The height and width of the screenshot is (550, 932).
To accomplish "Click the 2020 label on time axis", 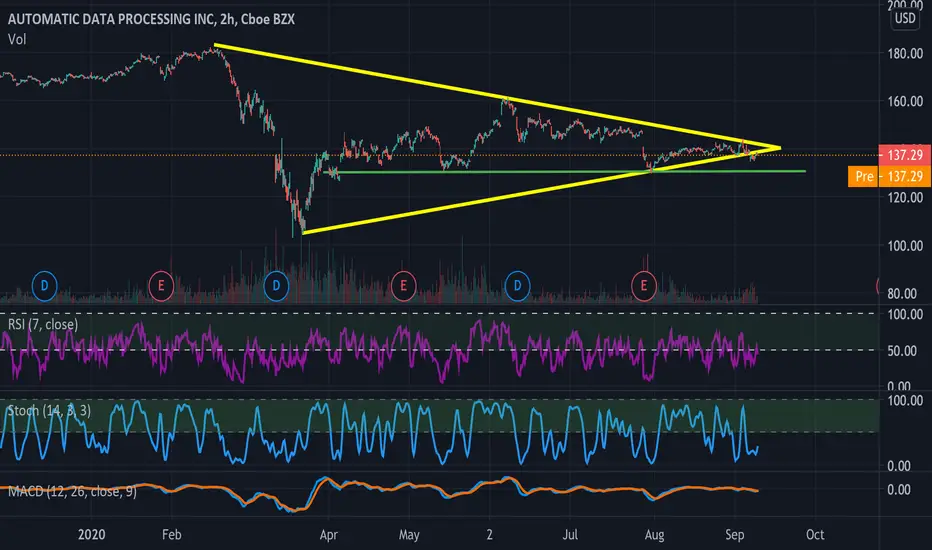I will [92, 535].
